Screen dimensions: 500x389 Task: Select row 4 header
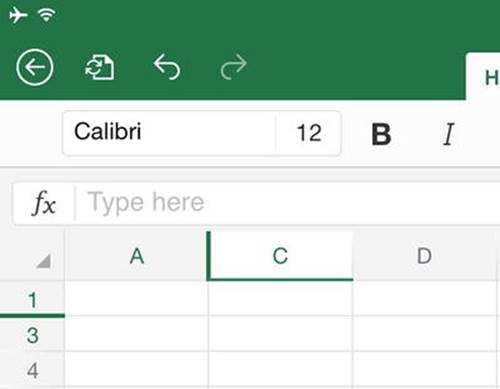tap(32, 370)
